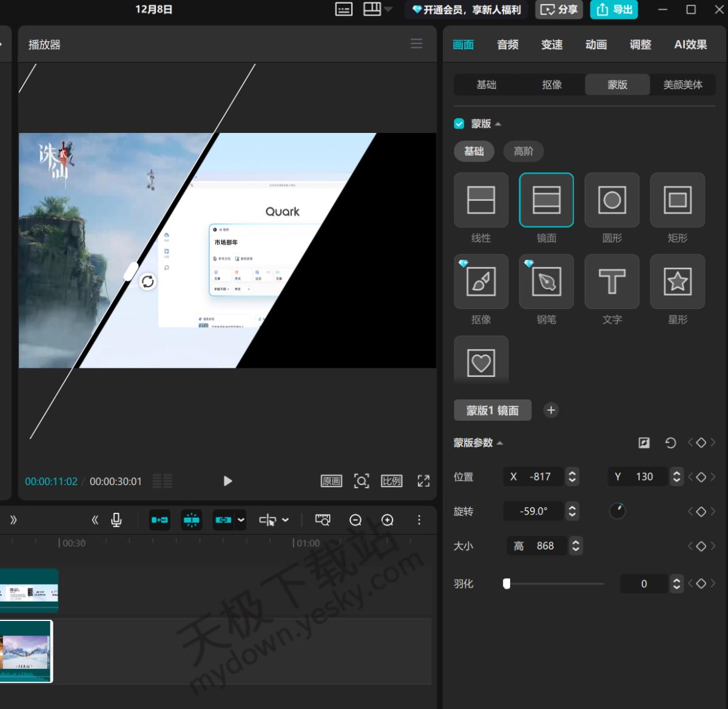Click the 羽化 feather slider handle

[507, 584]
